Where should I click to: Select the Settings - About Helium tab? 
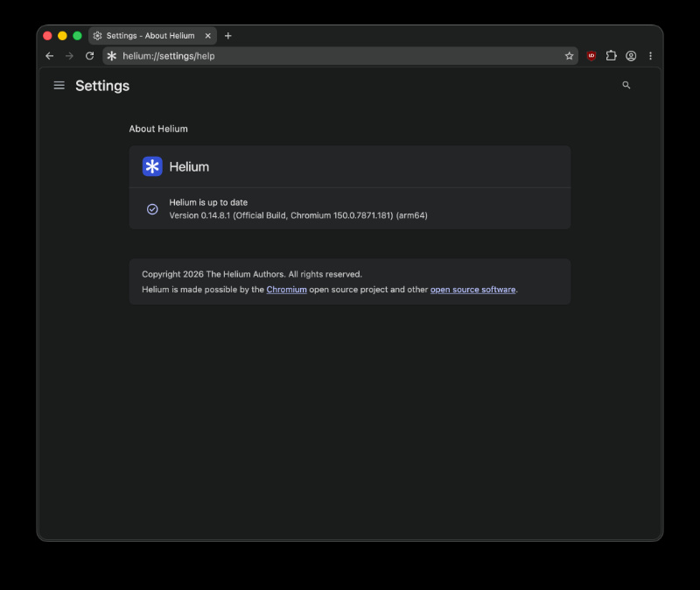click(x=152, y=36)
